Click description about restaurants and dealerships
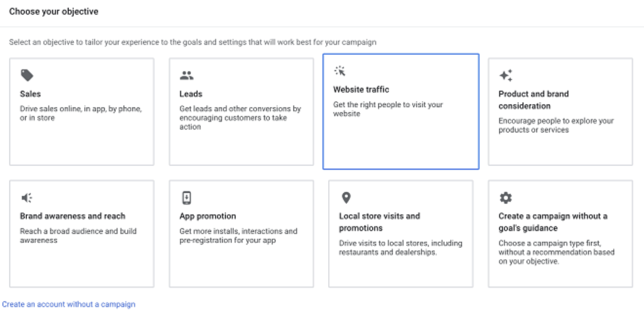Viewport: 644px width, 316px height. [400, 248]
